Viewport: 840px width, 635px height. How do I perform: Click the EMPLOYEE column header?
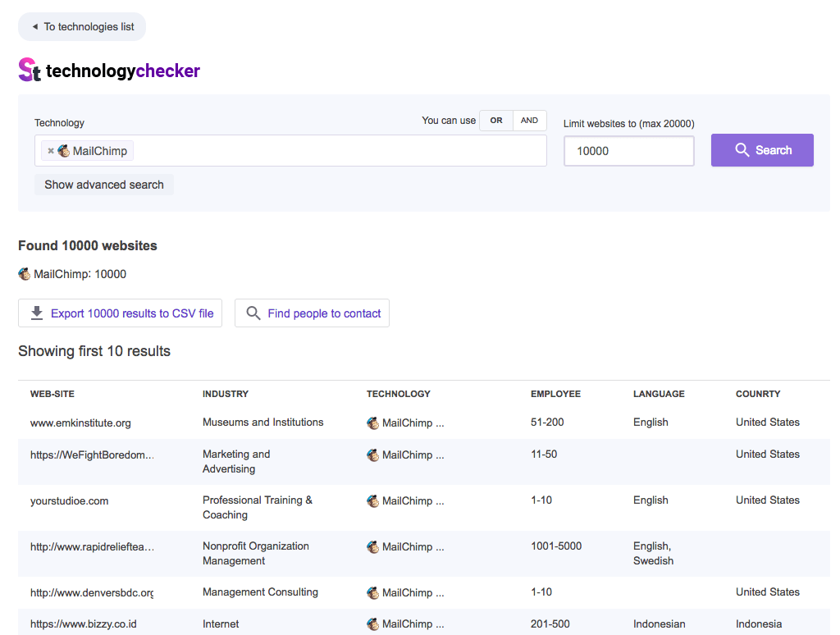(555, 394)
